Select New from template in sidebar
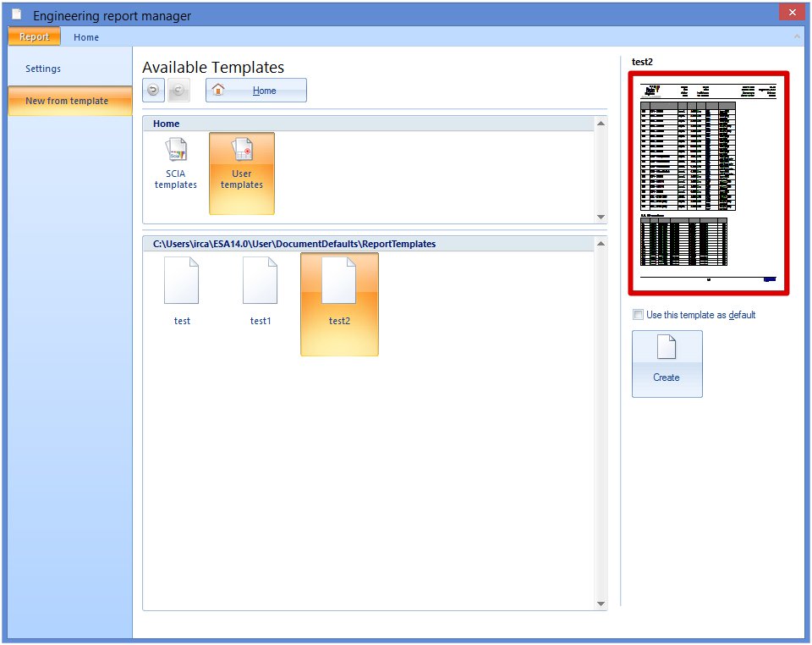Screen dimensions: 812x645 (67, 101)
